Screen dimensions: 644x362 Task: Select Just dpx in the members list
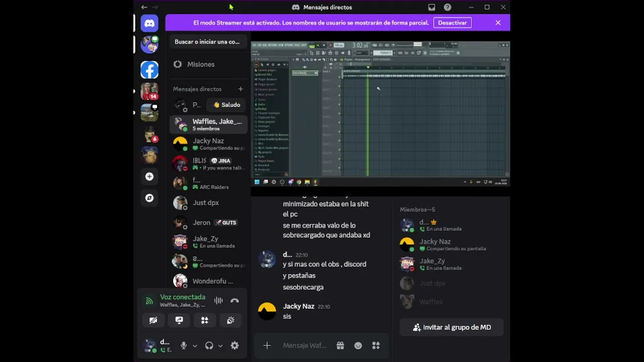pos(452,283)
